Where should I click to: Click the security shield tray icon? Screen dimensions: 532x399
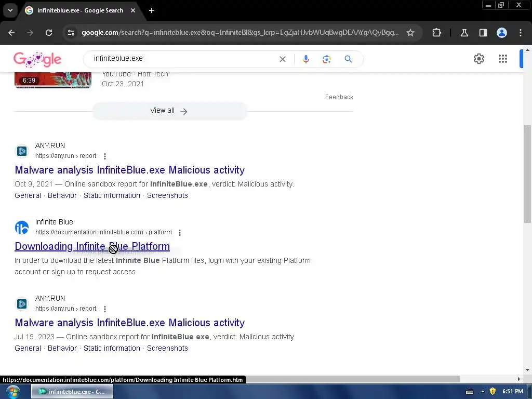pos(493,392)
